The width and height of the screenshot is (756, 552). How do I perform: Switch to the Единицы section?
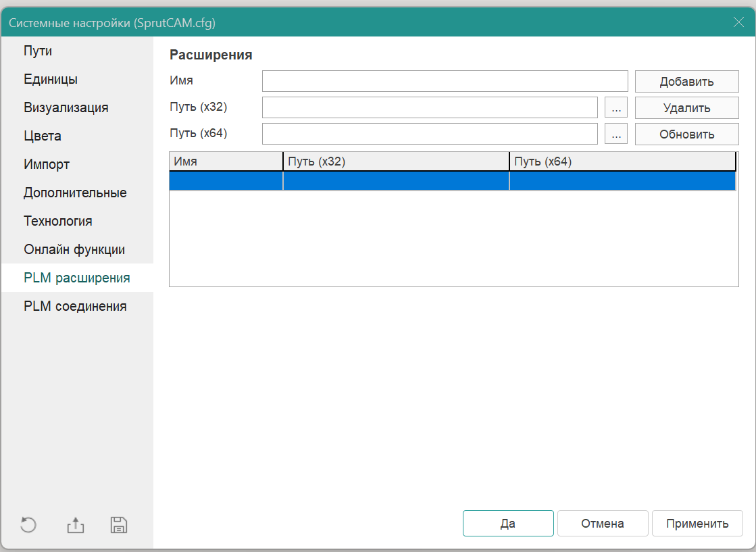pos(51,79)
